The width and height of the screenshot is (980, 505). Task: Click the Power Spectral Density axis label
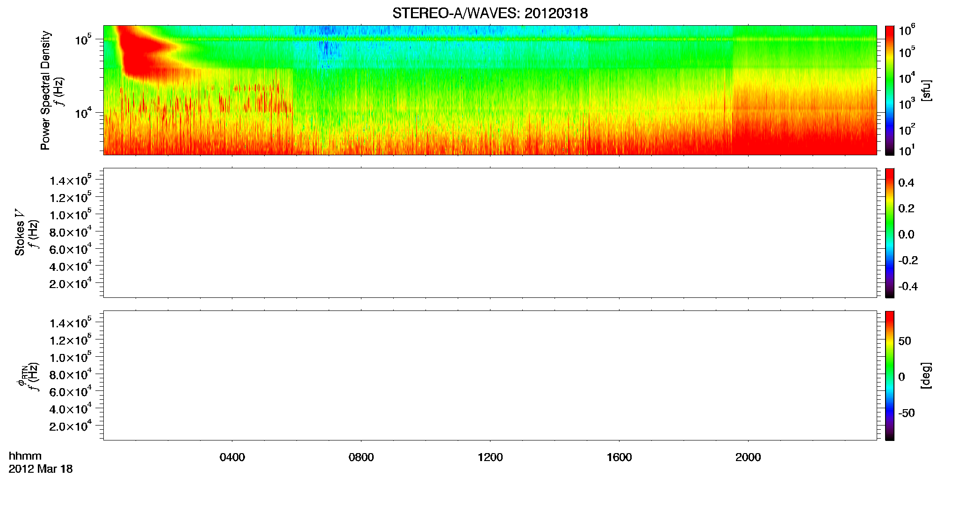(x=45, y=90)
